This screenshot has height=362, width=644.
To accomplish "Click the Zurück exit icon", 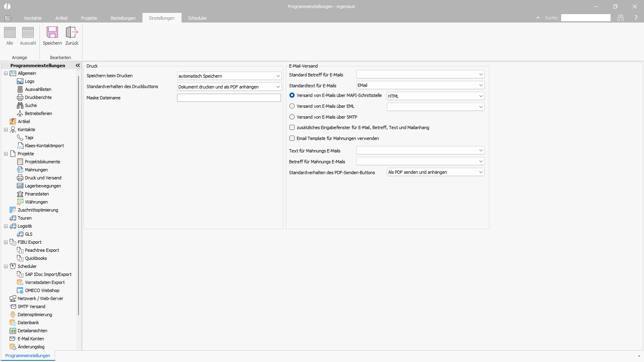I will (72, 33).
